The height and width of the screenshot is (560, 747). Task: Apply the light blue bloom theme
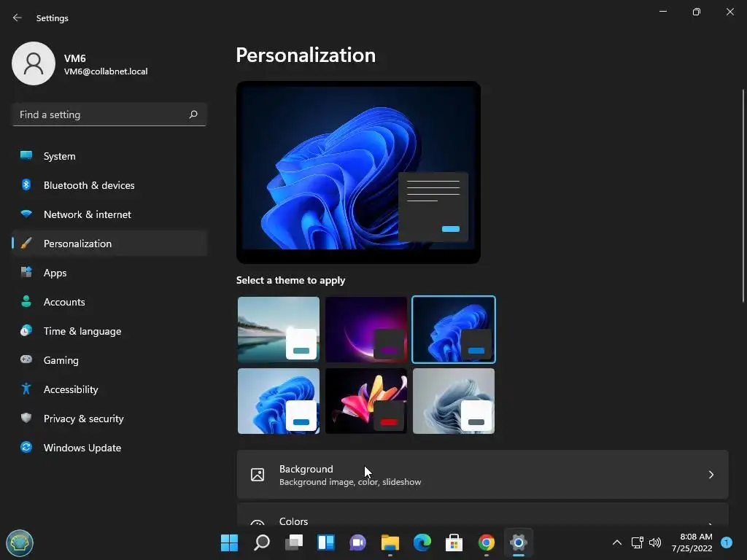[x=279, y=401]
